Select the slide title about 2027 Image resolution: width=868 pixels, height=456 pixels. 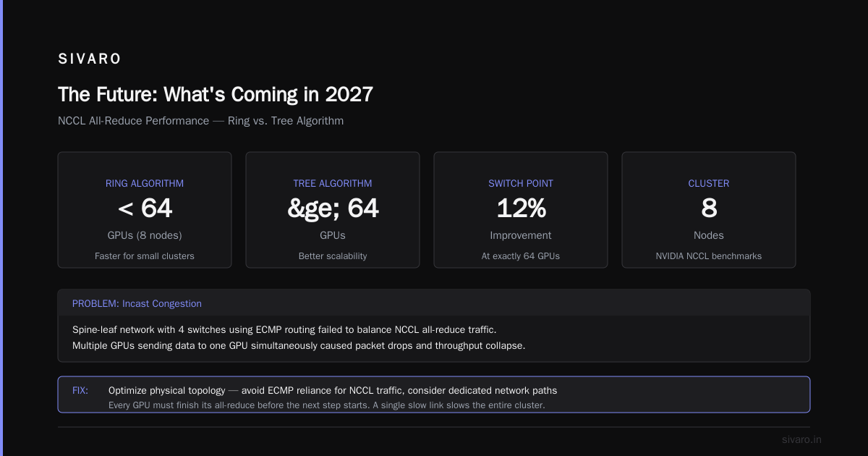click(216, 94)
